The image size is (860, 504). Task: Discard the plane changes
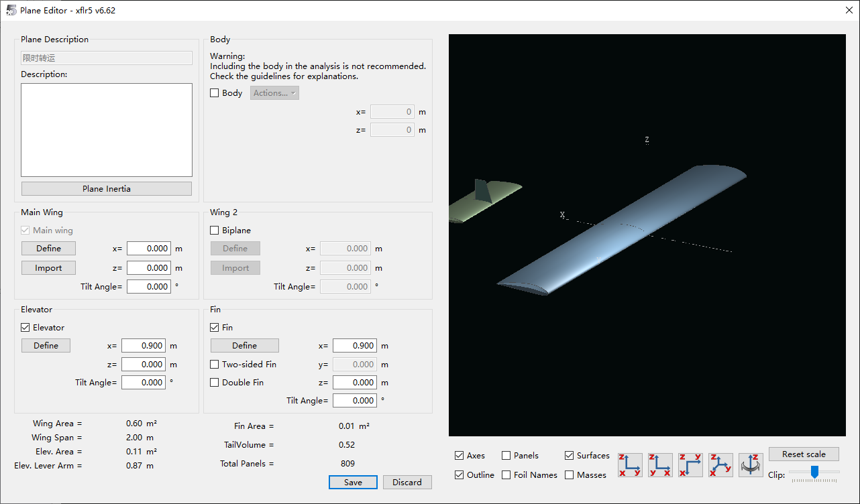pyautogui.click(x=407, y=483)
